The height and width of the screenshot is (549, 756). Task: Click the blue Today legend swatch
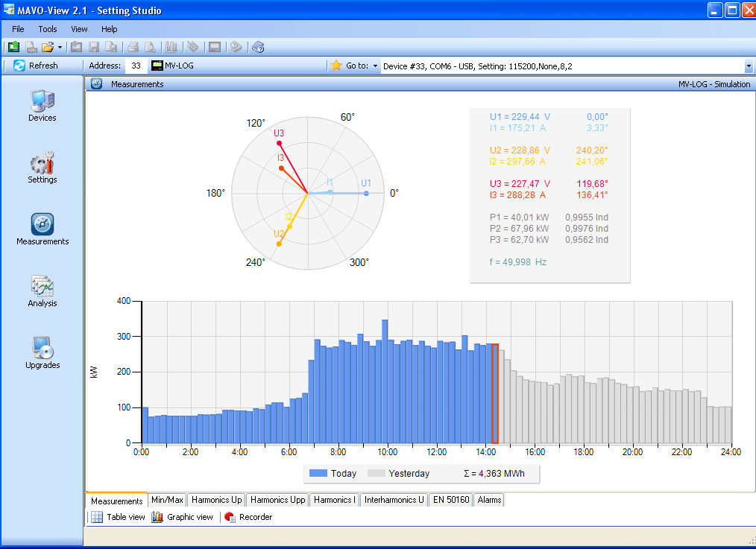318,474
